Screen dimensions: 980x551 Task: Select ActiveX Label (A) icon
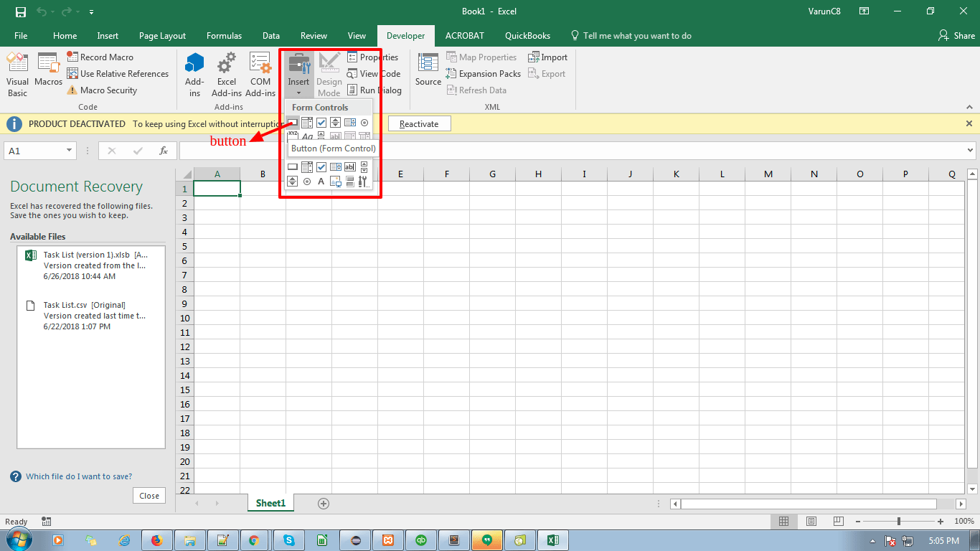[x=321, y=182]
